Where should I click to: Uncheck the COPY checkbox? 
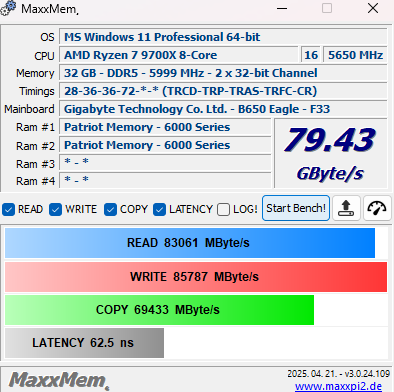110,210
